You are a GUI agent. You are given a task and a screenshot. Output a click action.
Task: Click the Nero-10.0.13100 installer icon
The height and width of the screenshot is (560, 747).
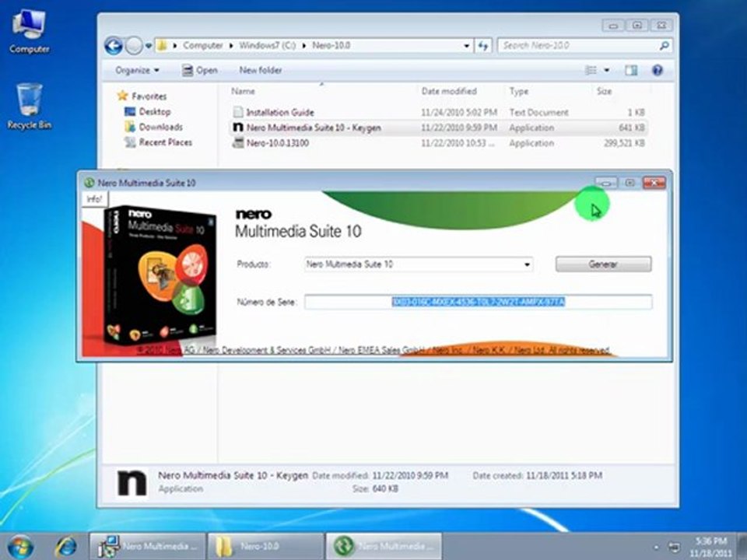tap(238, 143)
